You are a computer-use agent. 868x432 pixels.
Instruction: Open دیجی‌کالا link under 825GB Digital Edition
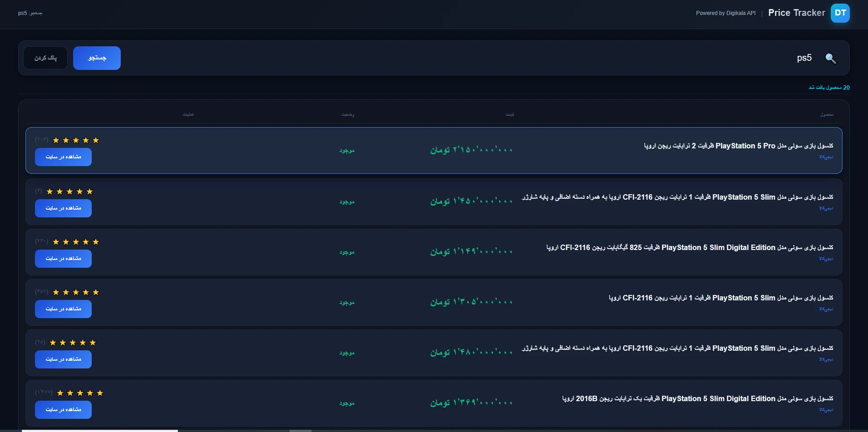[826, 259]
